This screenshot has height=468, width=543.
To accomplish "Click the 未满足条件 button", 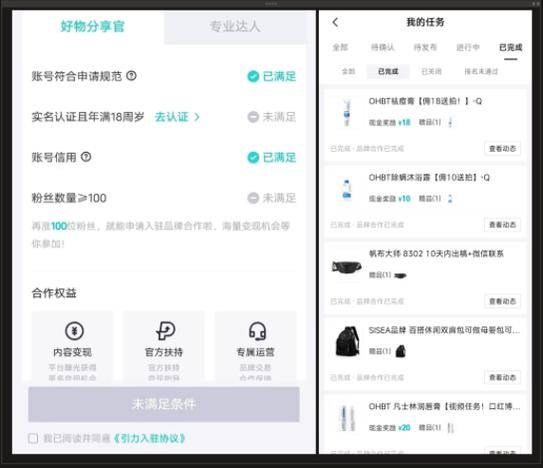I will click(164, 404).
